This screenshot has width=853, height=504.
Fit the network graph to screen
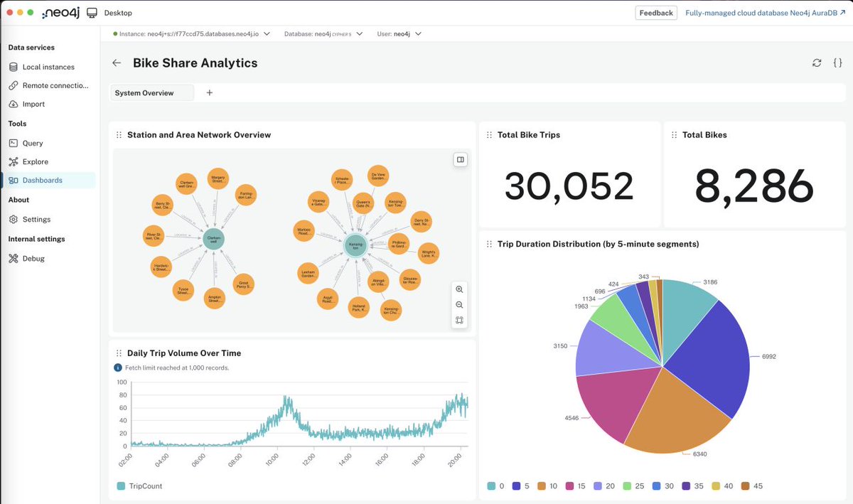pos(460,320)
